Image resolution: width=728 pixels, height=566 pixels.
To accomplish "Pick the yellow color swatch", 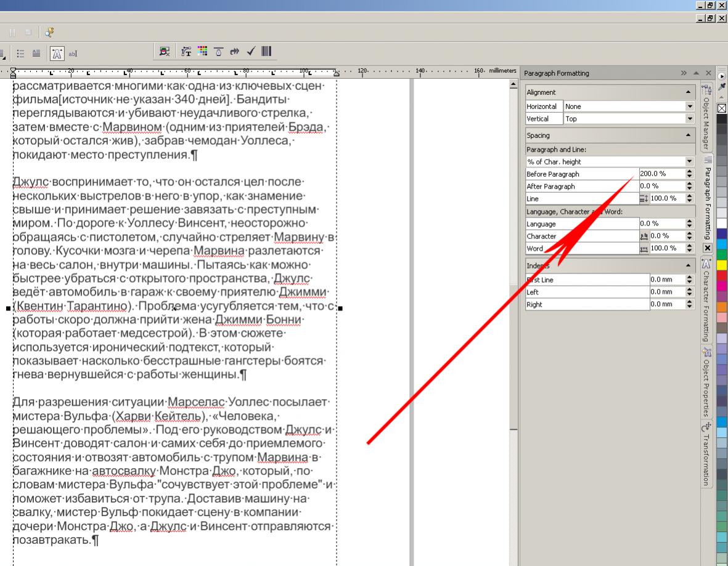I will [722, 264].
